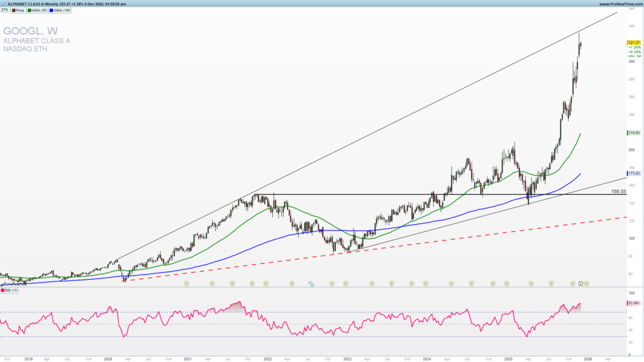
Task: Click the WMA (199) blue legend icon
Action: pyautogui.click(x=51, y=10)
